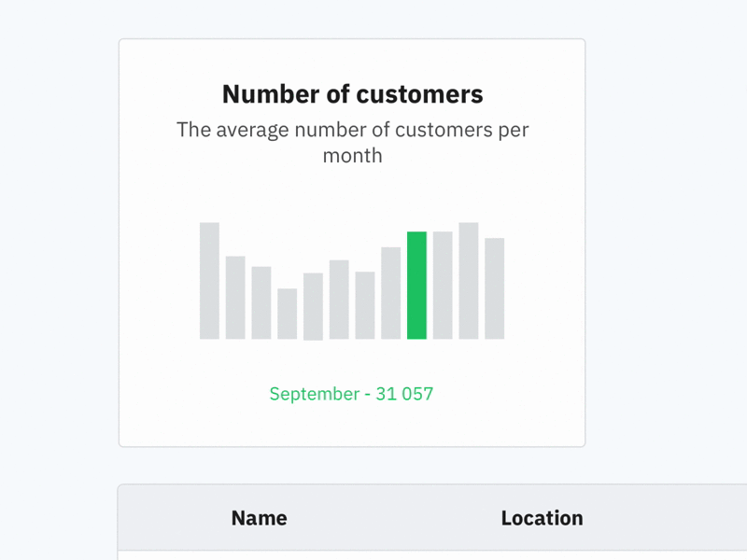This screenshot has height=560, width=747.
Task: Select the shortest bar, April
Action: (x=287, y=313)
